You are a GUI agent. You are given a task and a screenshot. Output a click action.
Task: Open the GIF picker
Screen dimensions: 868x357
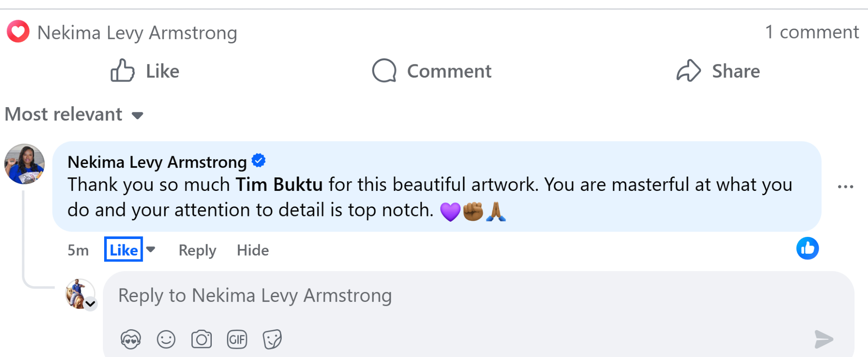click(x=237, y=339)
